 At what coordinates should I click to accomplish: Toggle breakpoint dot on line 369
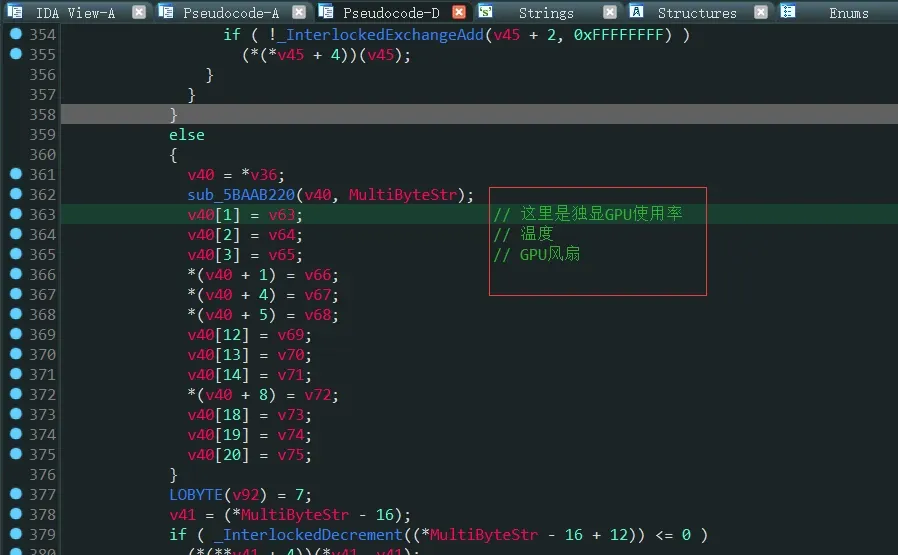[x=16, y=333]
